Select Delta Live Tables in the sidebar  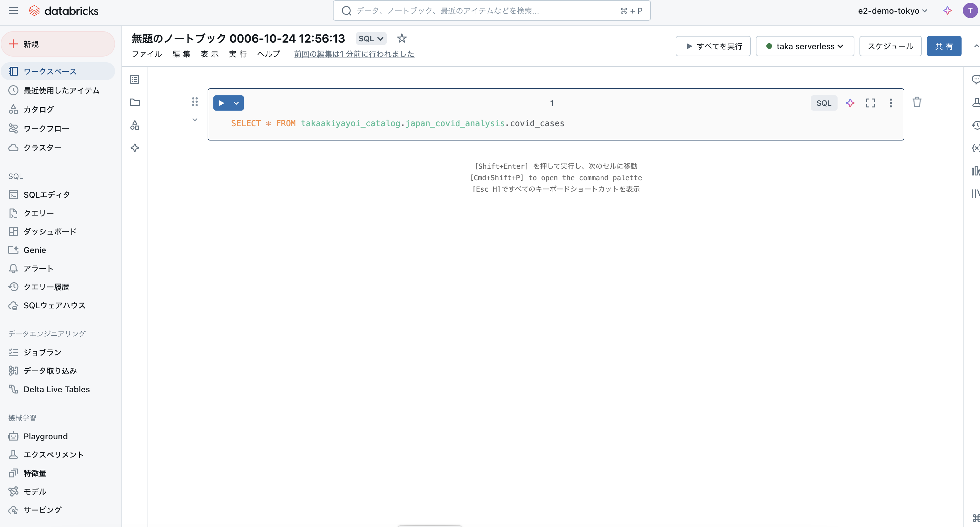tap(56, 389)
